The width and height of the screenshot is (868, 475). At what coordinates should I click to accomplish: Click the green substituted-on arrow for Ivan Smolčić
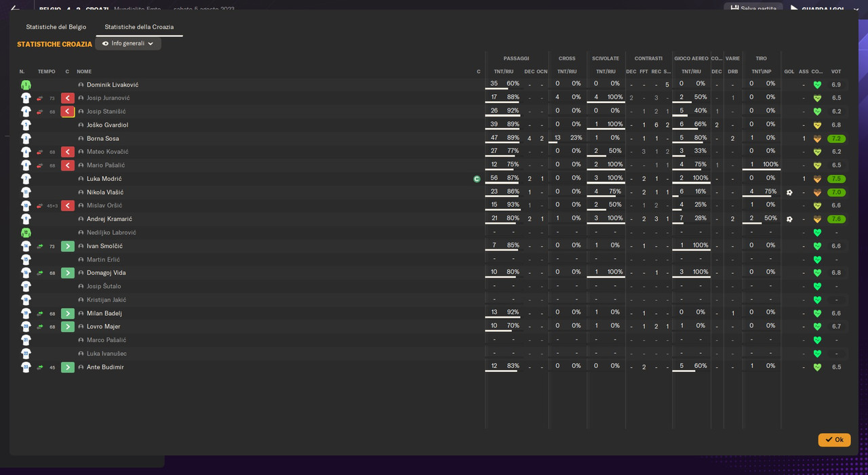[68, 246]
